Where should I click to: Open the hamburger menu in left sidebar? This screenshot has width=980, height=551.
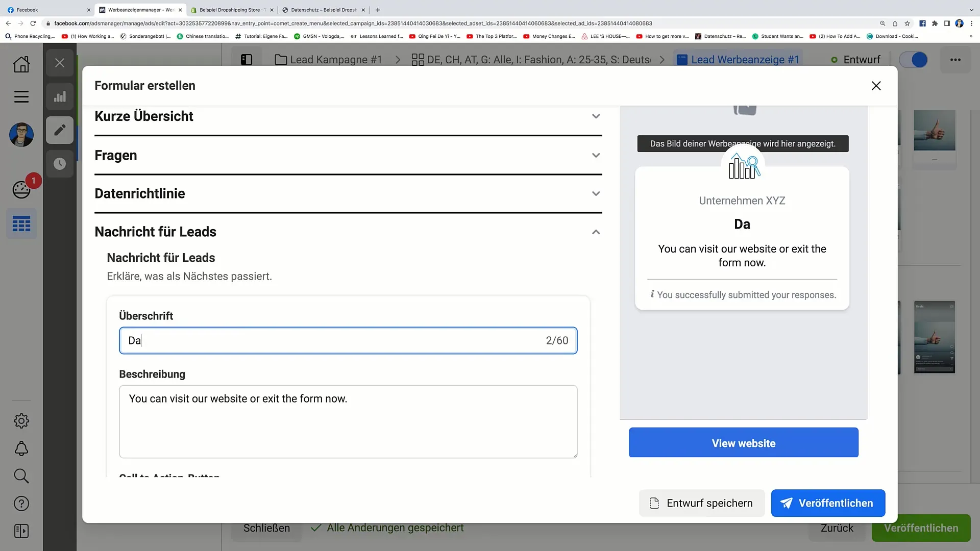point(21,96)
